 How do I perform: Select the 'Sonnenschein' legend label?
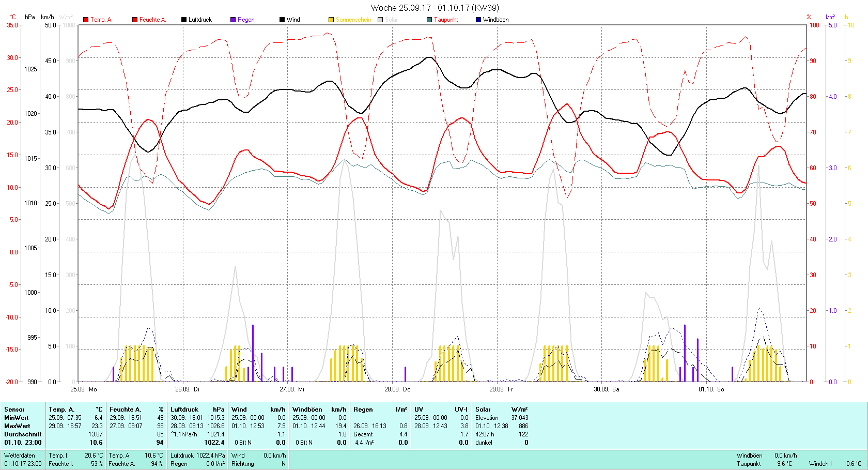point(353,20)
